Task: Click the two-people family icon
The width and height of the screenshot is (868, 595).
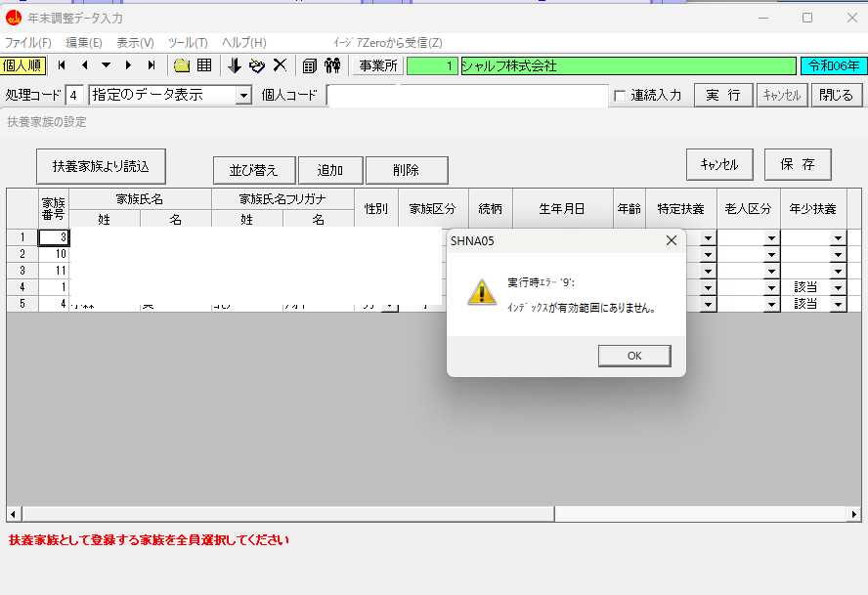Action: pos(332,65)
